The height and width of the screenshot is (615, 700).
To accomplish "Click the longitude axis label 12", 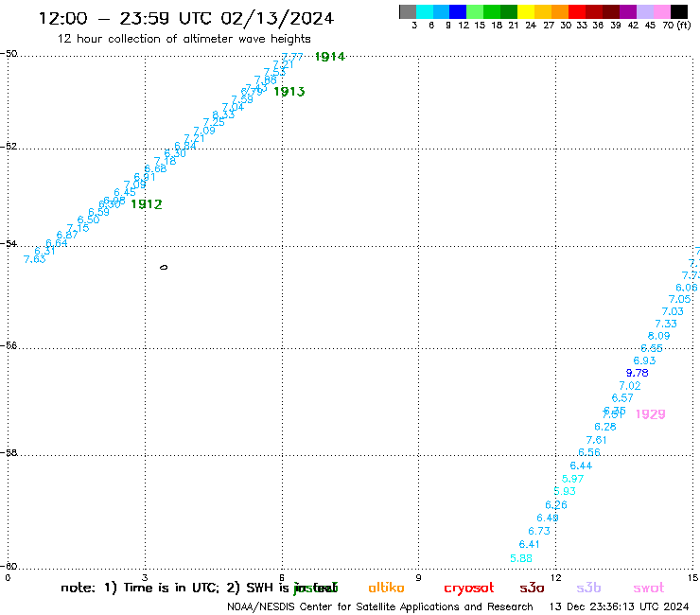I will 556,578.
